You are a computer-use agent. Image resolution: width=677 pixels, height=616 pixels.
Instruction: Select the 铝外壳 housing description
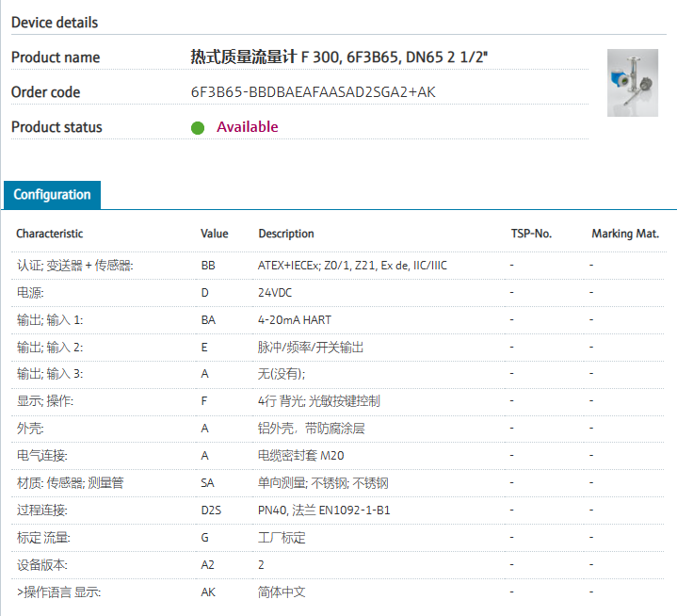pos(311,429)
